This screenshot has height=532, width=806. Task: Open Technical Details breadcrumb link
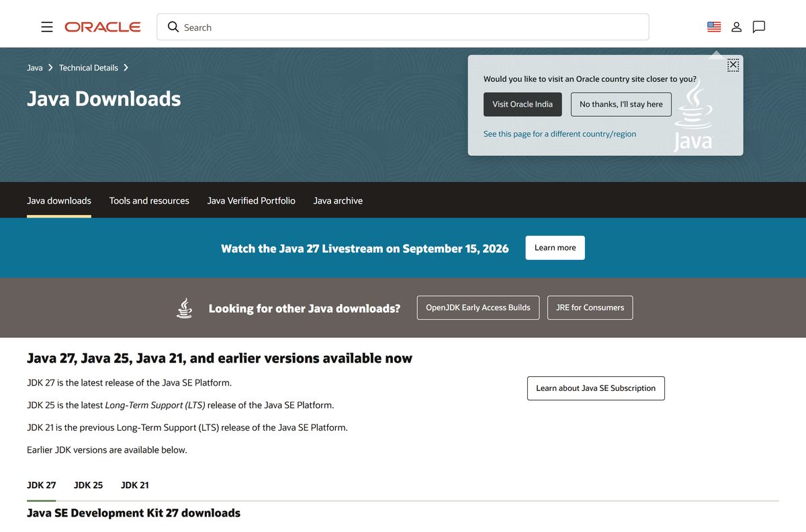click(89, 68)
